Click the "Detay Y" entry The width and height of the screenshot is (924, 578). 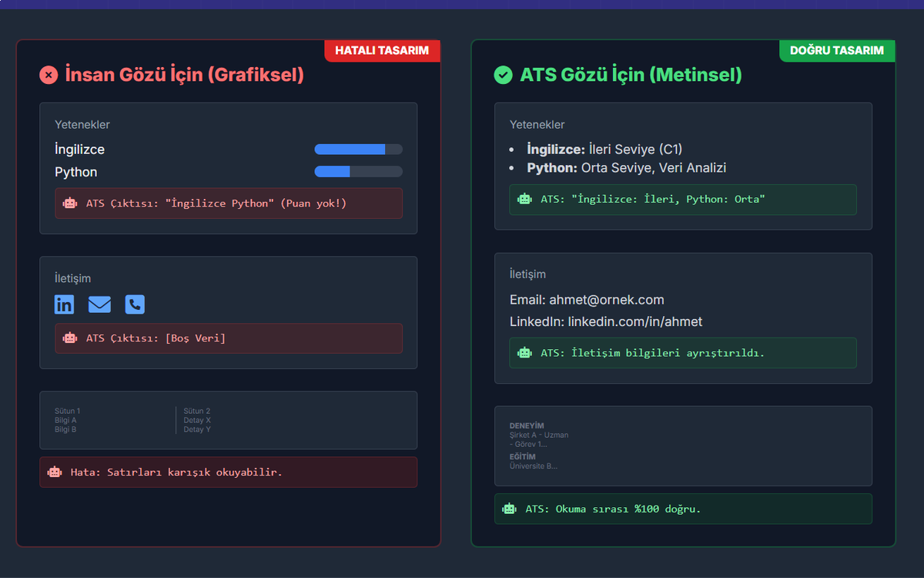pos(197,429)
